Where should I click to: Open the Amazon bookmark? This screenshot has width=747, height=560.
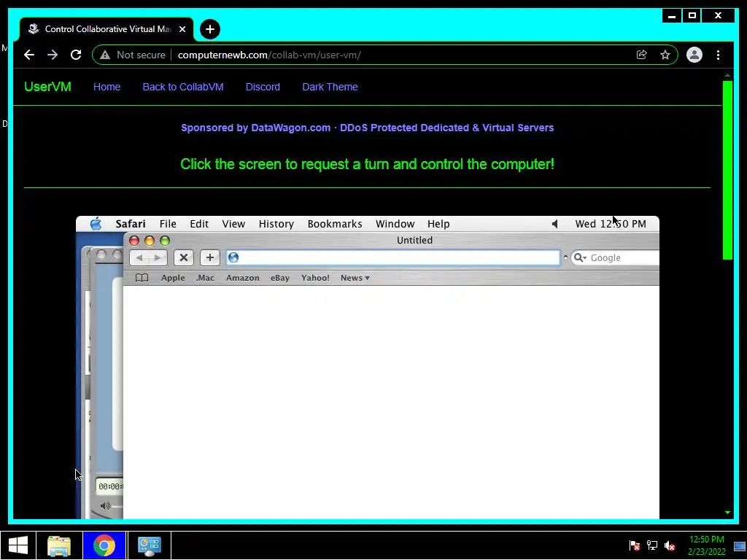242,278
